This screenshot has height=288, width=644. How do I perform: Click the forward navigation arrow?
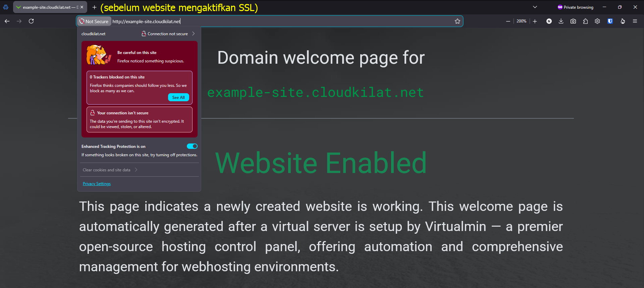[19, 21]
